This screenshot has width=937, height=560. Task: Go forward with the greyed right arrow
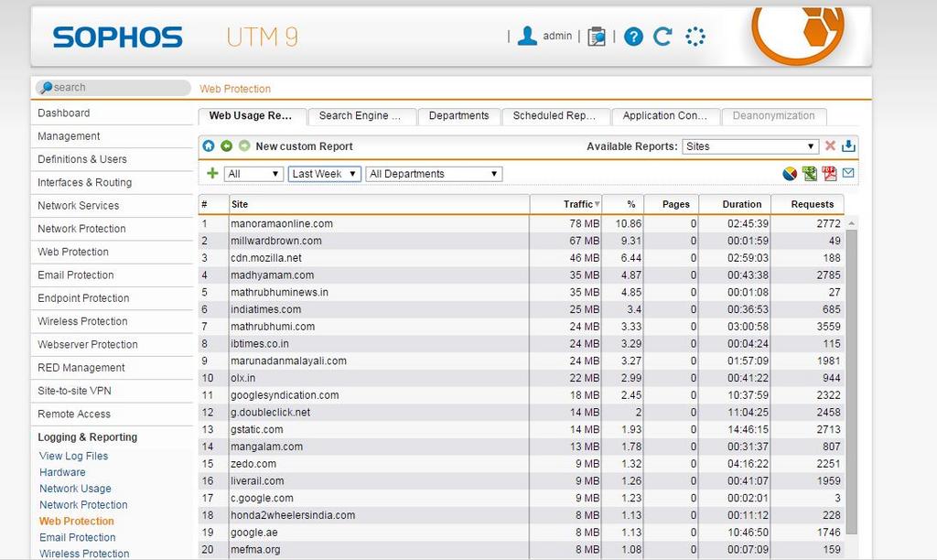point(244,145)
